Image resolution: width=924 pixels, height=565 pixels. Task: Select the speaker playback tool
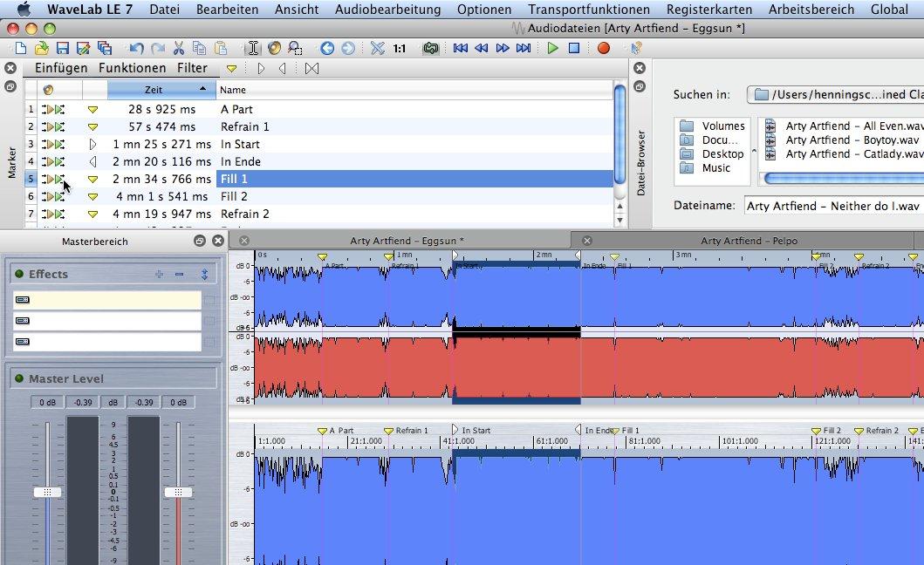[274, 48]
